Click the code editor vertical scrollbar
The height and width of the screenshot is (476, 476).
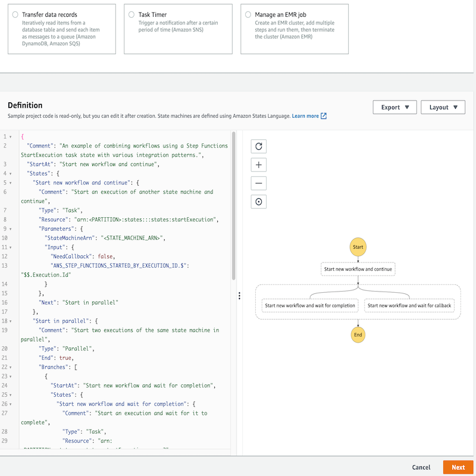pos(233,205)
